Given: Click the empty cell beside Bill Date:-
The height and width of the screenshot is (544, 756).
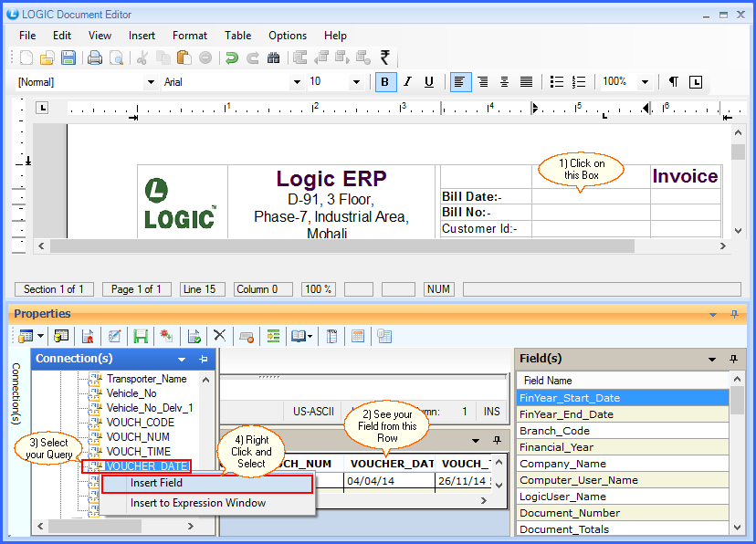Looking at the screenshot, I should (591, 196).
